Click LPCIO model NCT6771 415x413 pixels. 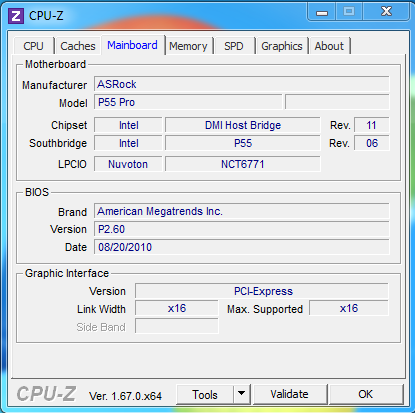[x=243, y=164]
